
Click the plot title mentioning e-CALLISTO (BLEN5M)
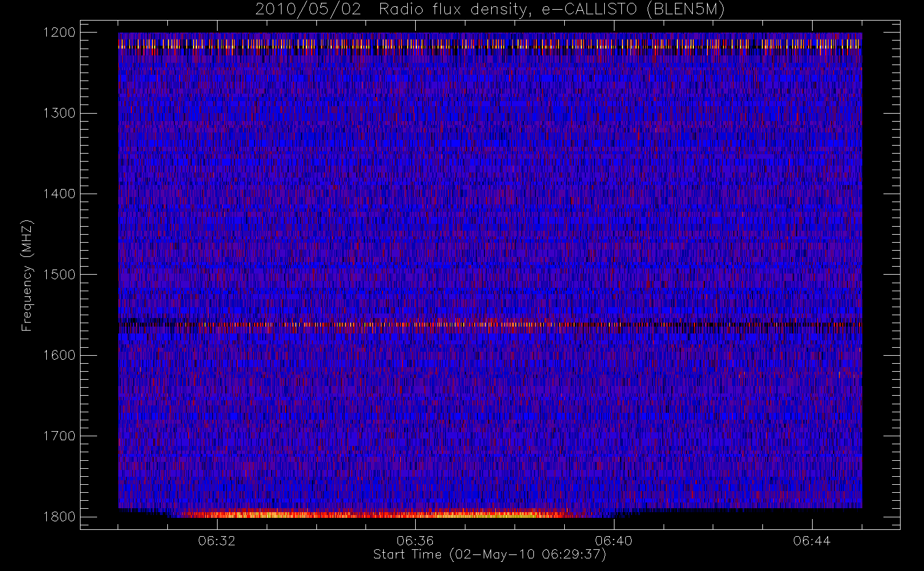490,10
